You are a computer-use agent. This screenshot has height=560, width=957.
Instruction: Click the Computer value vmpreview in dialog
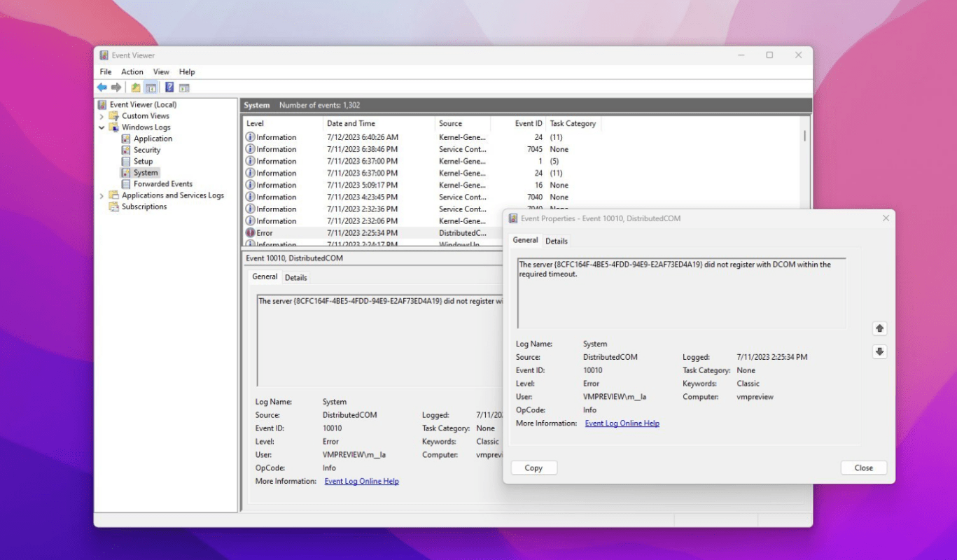[756, 396]
